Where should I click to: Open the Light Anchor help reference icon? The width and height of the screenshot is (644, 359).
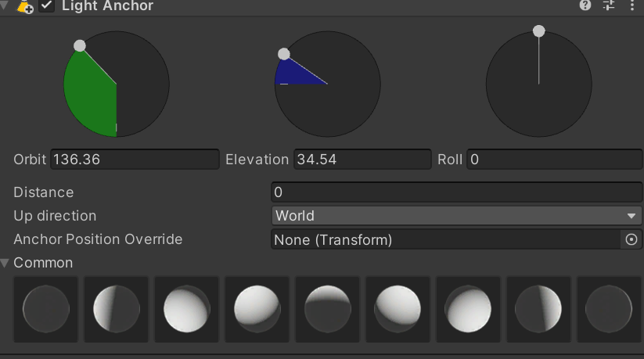click(x=585, y=5)
